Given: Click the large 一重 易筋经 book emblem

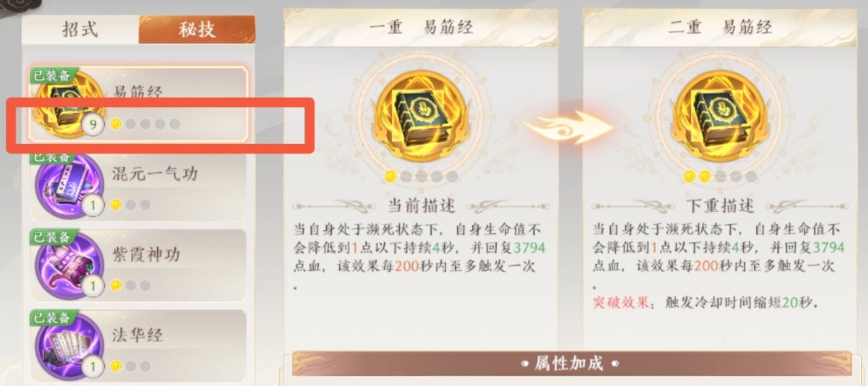Looking at the screenshot, I should click(x=420, y=116).
